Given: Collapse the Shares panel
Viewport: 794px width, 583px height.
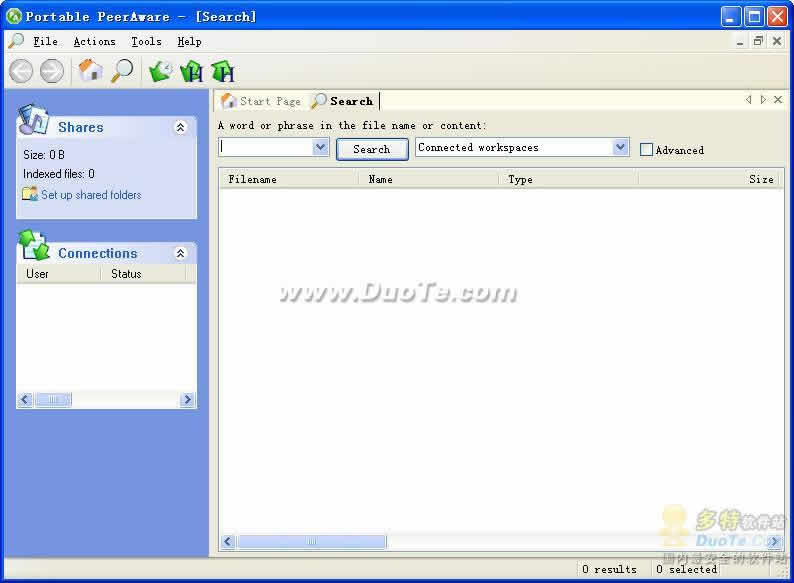Looking at the screenshot, I should [x=180, y=127].
